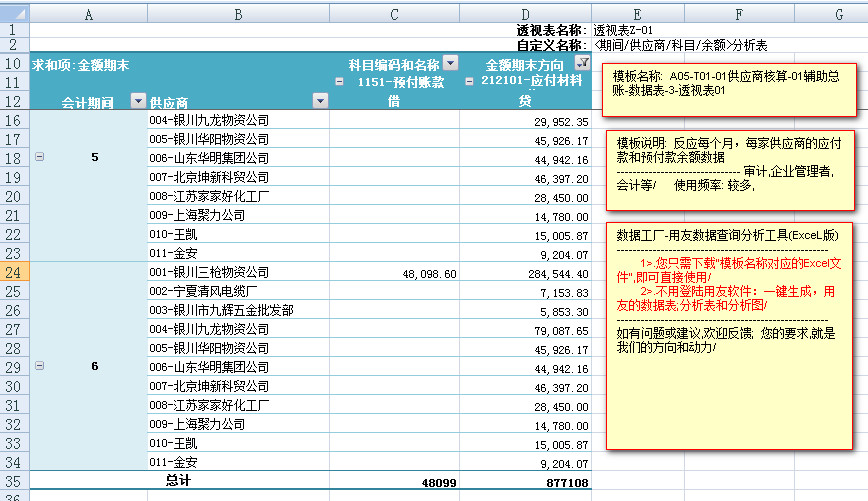Viewport: 868px width, 501px height.
Task: Select the yellow 模板名称 note box
Action: [x=728, y=90]
